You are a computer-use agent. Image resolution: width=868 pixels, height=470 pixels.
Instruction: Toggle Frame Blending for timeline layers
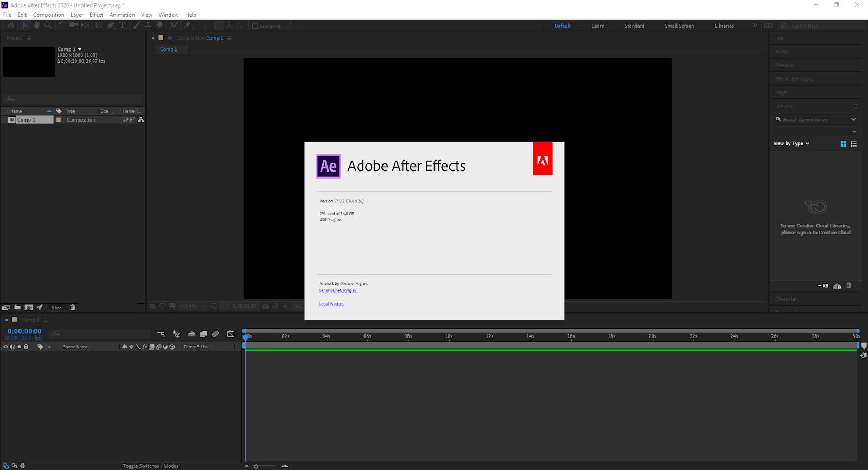coord(203,334)
